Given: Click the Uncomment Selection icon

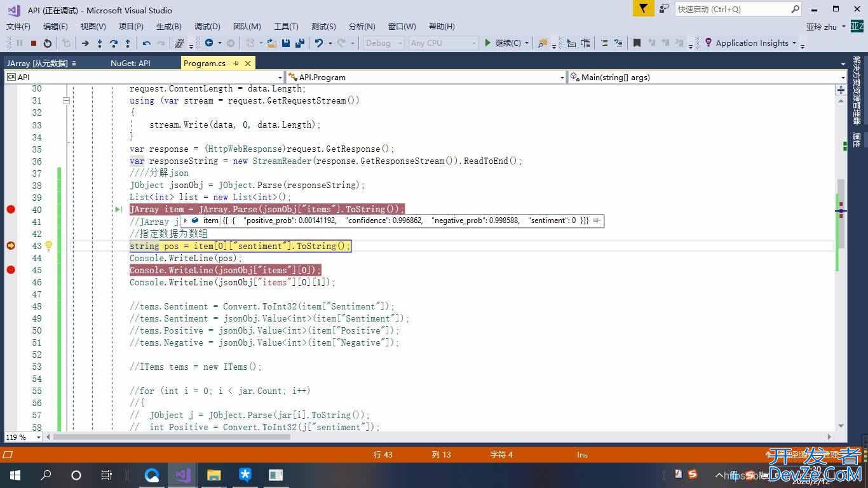Looking at the screenshot, I should tap(618, 43).
